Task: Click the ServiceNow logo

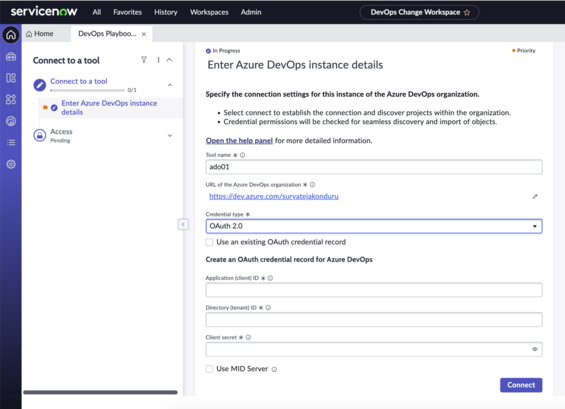Action: 44,12
